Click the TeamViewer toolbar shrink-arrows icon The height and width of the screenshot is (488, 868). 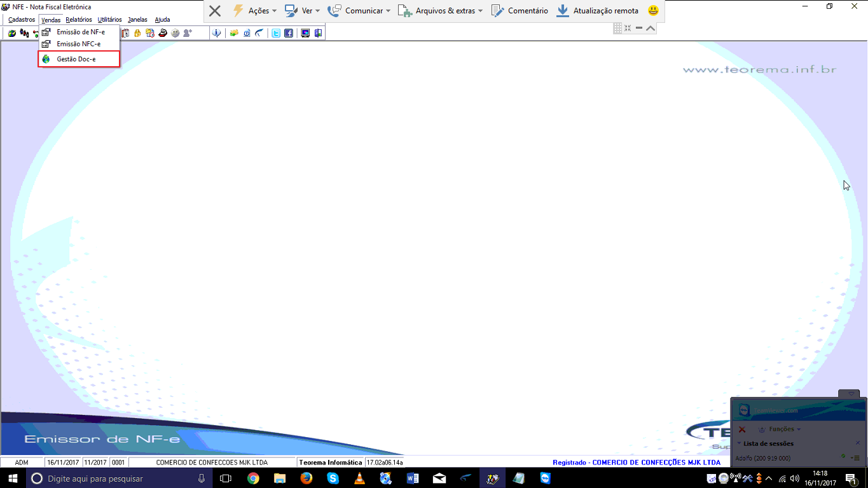point(628,28)
